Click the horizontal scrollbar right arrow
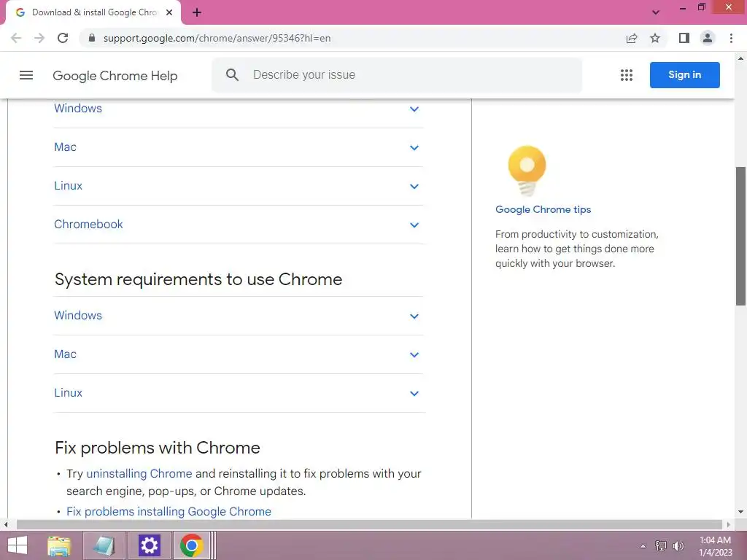747x560 pixels. [x=729, y=525]
